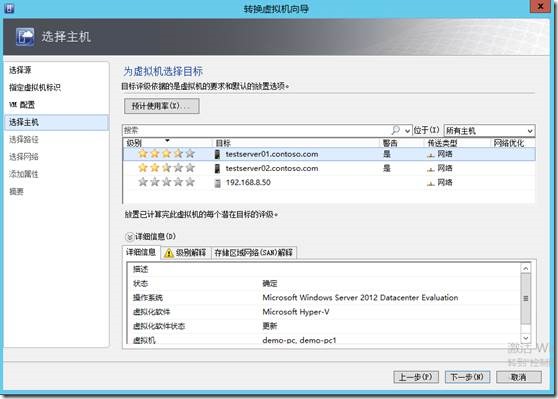Image resolution: width=558 pixels, height=399 pixels.
Task: Click the 上一步(P) button
Action: [416, 377]
